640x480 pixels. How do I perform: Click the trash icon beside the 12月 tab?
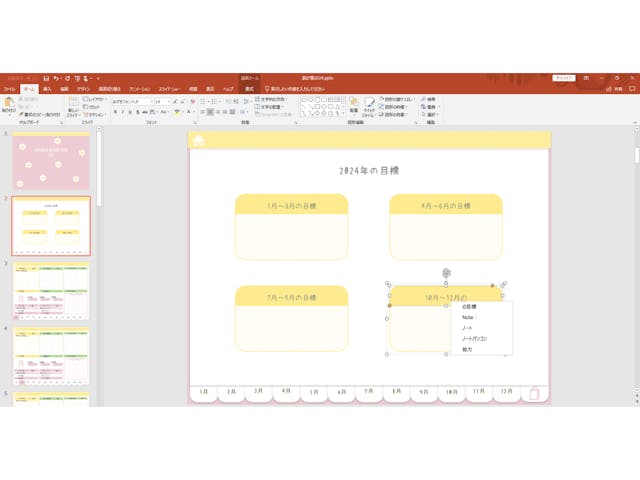[x=533, y=393]
